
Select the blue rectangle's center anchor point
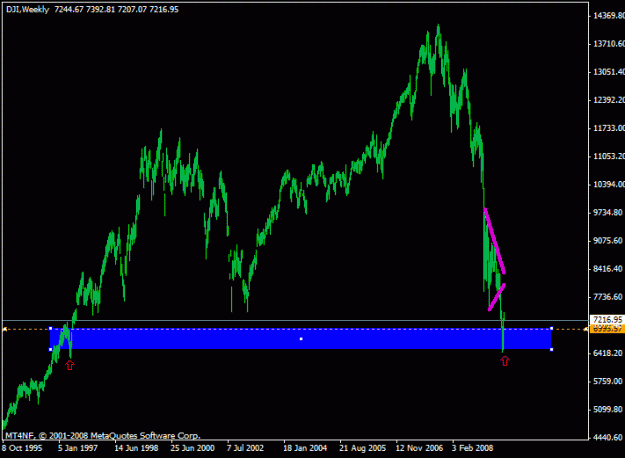(x=301, y=339)
